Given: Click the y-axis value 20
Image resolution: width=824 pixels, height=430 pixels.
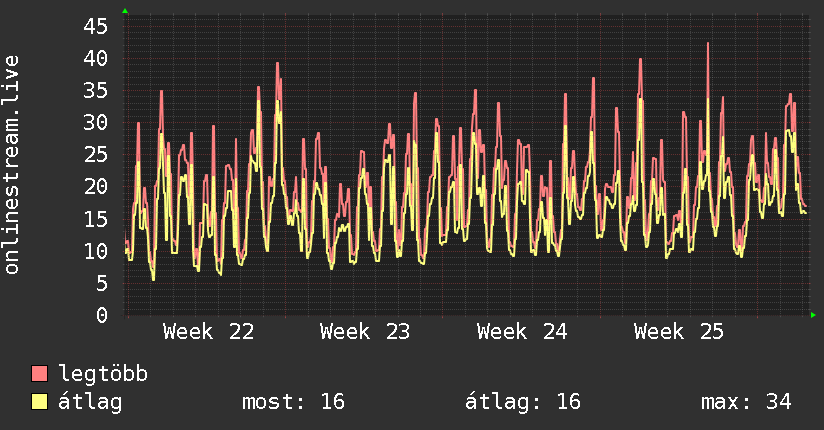Looking at the screenshot, I should pos(96,187).
